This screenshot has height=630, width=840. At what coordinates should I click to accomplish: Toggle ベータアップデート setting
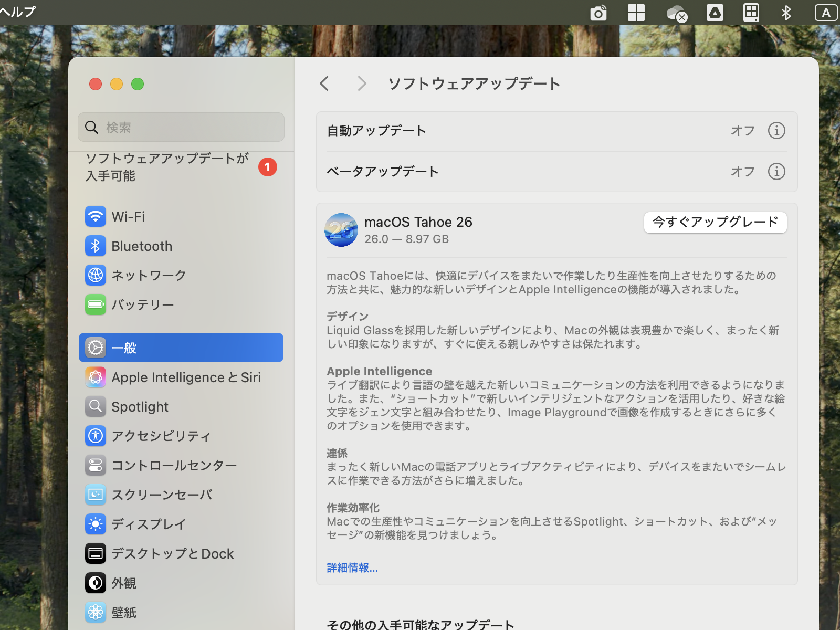coord(742,171)
